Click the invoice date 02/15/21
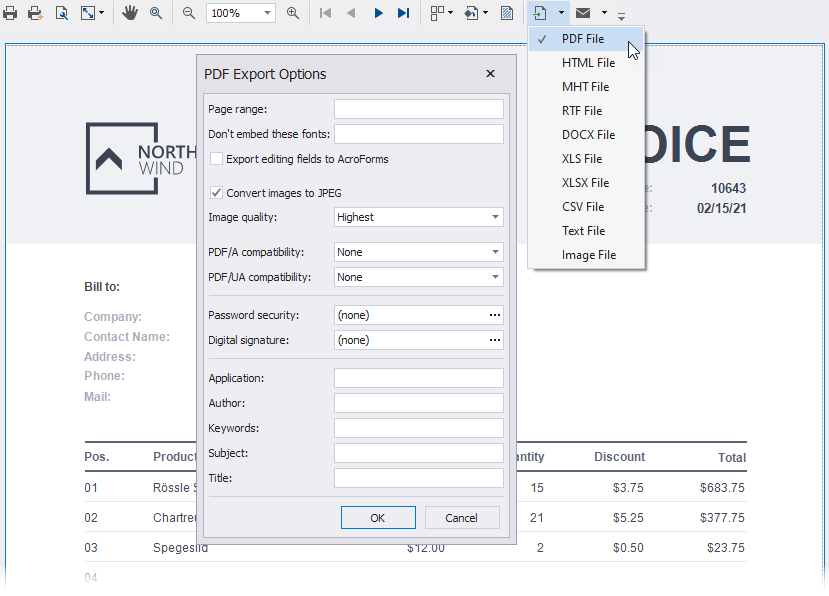The height and width of the screenshot is (596, 829). [721, 208]
